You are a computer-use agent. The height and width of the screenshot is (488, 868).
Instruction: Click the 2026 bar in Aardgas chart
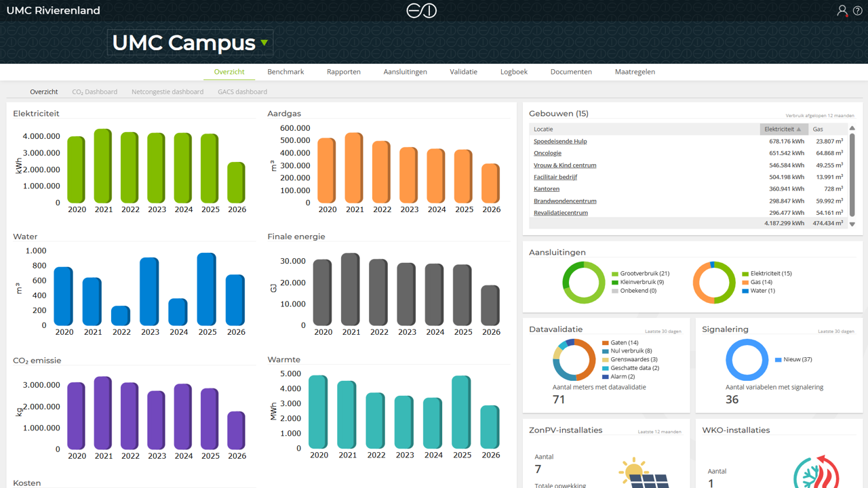(x=492, y=183)
